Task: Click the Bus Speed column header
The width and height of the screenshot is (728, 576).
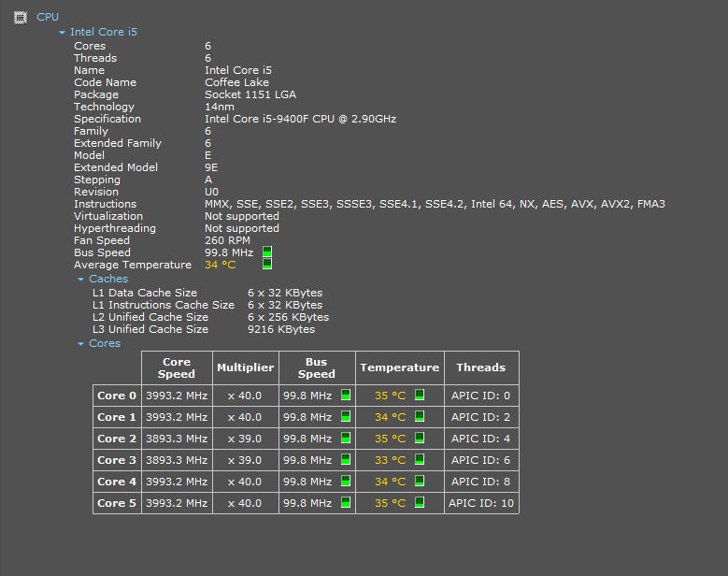Action: point(317,367)
